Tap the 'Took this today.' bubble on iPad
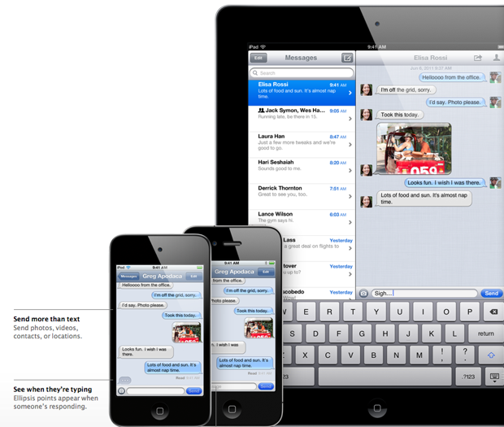Viewport: 504px width, 427px height. click(x=399, y=115)
